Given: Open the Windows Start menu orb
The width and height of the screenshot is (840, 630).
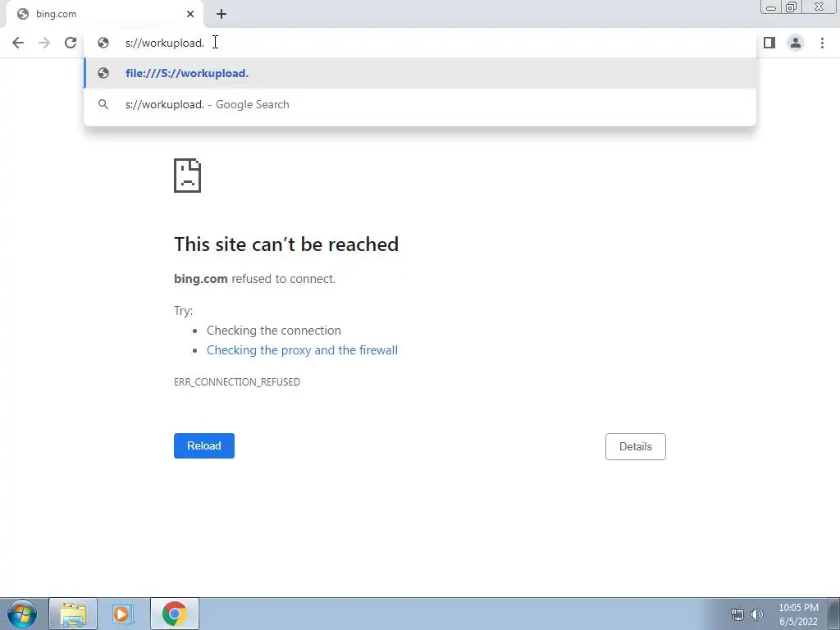Looking at the screenshot, I should pos(22,614).
